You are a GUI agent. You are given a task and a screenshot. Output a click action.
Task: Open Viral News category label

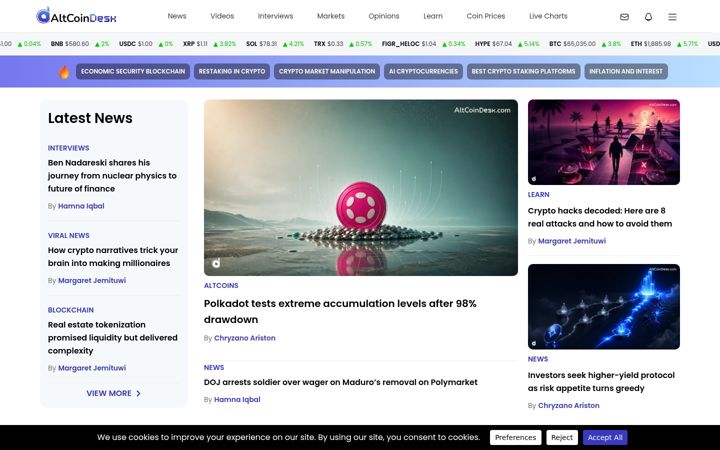click(x=68, y=236)
